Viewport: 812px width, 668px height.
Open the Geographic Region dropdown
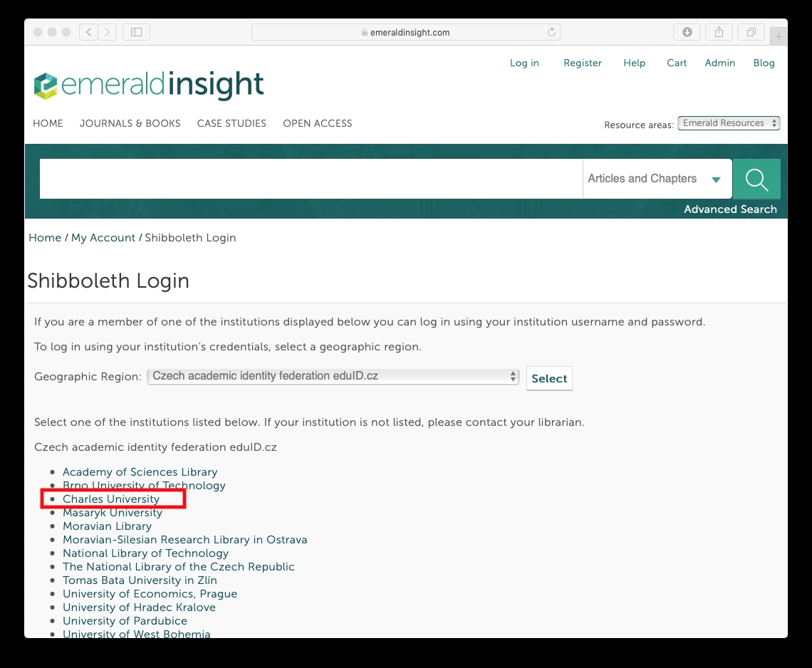(333, 377)
